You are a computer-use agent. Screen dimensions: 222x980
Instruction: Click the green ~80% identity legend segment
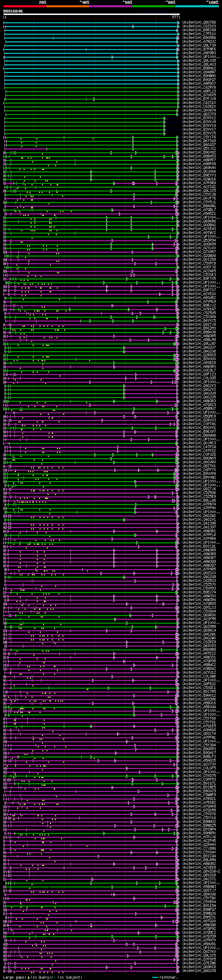coord(154,6)
